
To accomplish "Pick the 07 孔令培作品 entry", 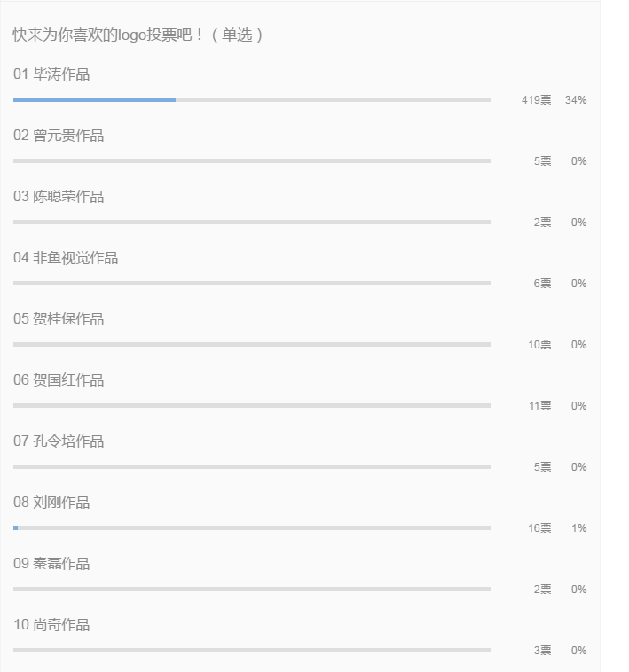I will point(59,441).
